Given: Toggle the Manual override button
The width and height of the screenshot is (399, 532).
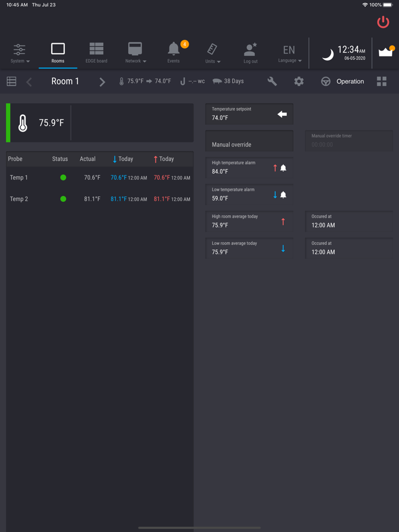Looking at the screenshot, I should [249, 141].
